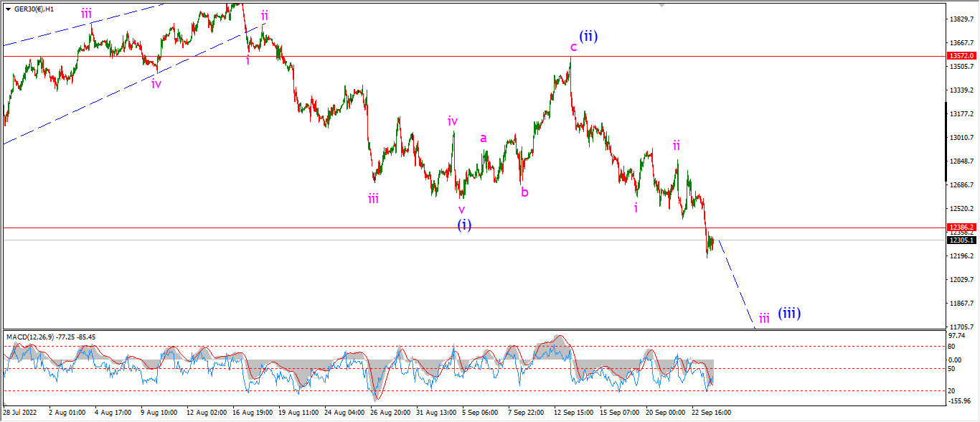Select the magenta a wave label

point(484,137)
